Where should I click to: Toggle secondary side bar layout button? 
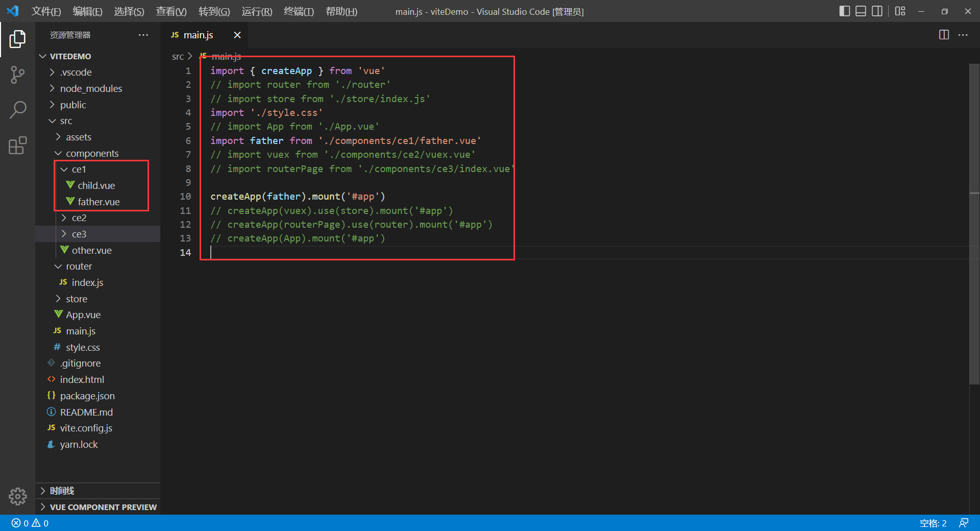(877, 11)
